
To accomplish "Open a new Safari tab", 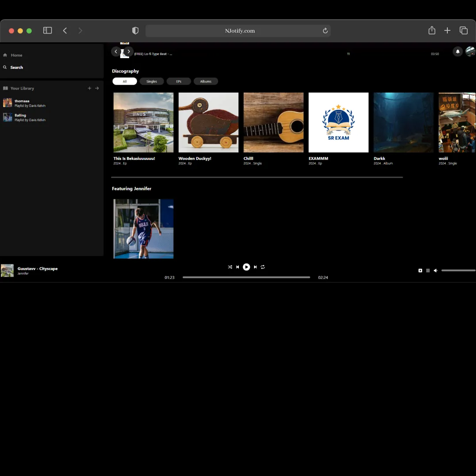I will [x=447, y=30].
